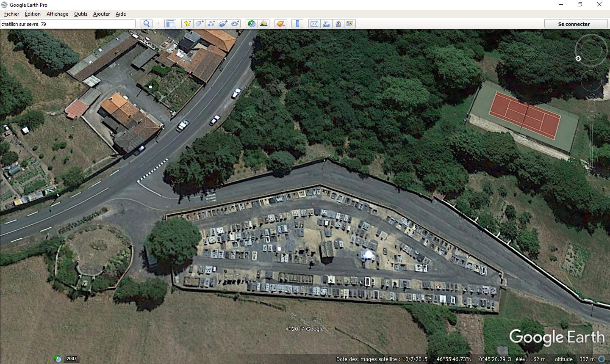Add a placemark with the pushpin icon
Screen dimensions: 610x364
tap(187, 24)
